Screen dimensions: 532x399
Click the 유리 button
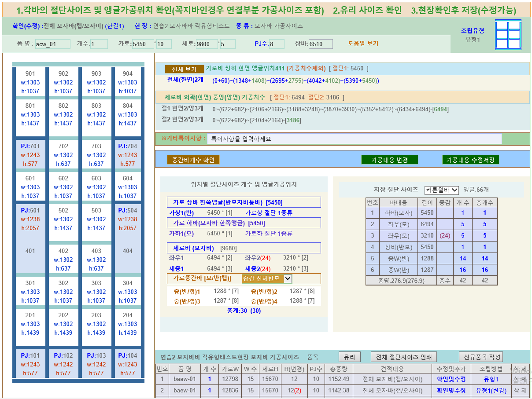coord(350,357)
